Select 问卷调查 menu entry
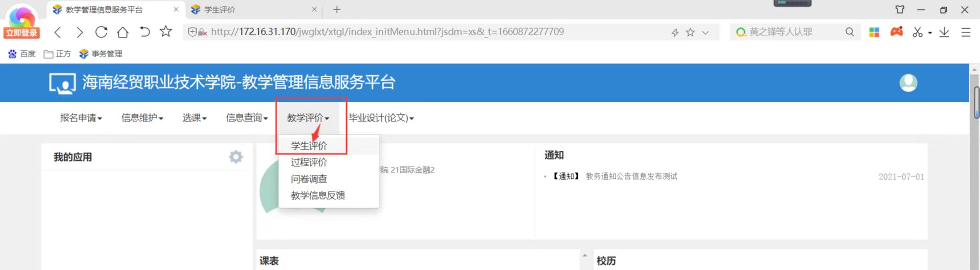Image resolution: width=980 pixels, height=270 pixels. click(x=309, y=179)
